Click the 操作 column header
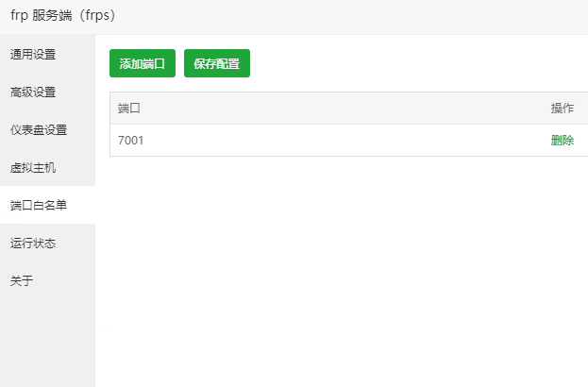 562,109
